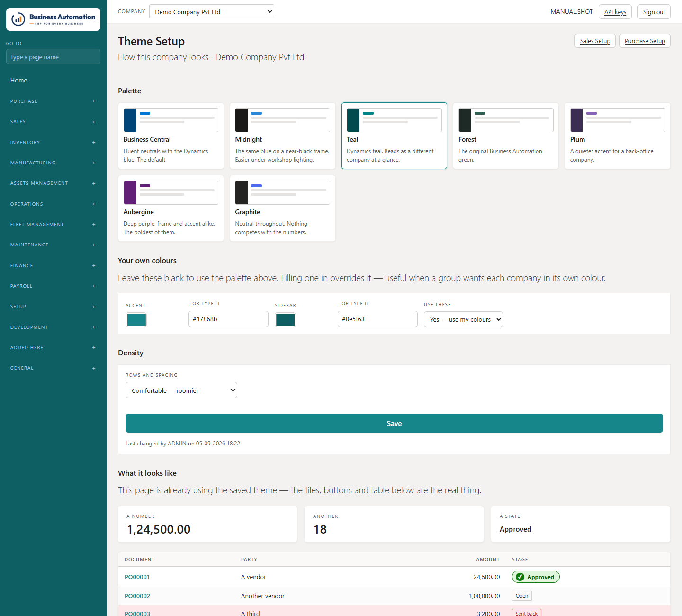
Task: Open the Sidebar colour picker swatch
Action: (x=285, y=320)
